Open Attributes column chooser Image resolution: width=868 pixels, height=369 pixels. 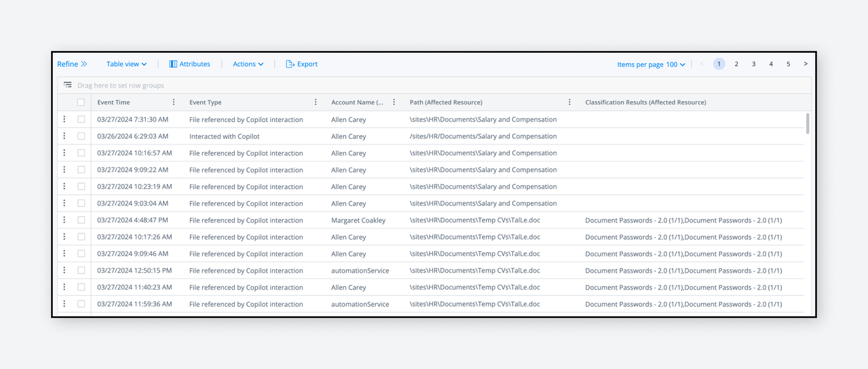tap(190, 64)
